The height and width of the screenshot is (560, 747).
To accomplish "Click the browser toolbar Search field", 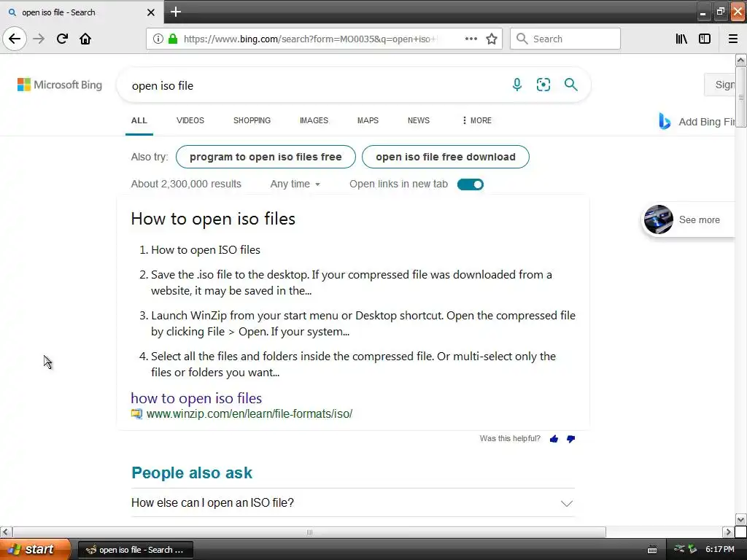I will 565,39.
